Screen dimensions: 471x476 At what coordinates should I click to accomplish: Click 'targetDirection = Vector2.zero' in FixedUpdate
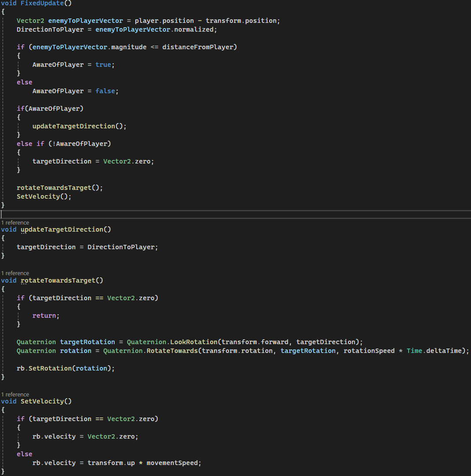(93, 161)
